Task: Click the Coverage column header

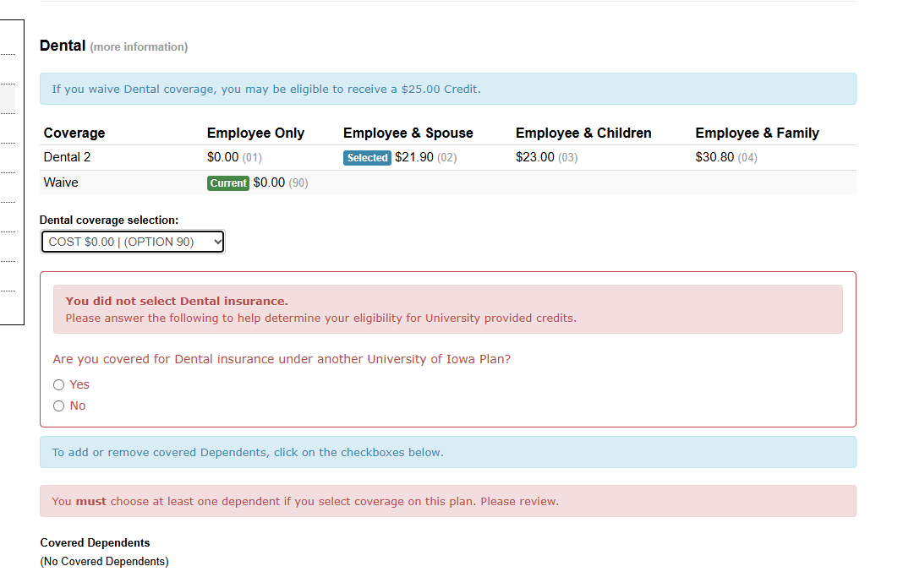Action: (x=74, y=133)
